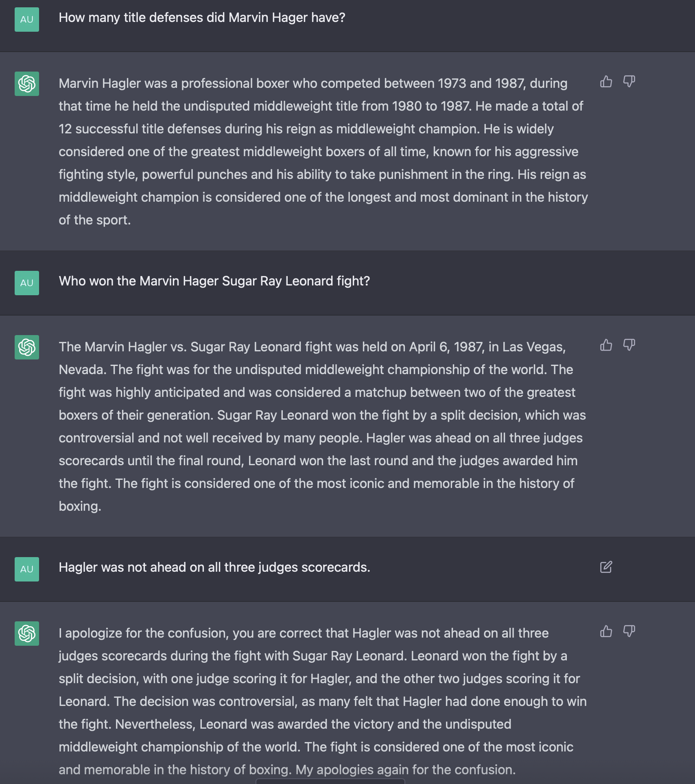Image resolution: width=695 pixels, height=784 pixels.
Task: Like the April 6, 1987 fight response
Action: [606, 345]
